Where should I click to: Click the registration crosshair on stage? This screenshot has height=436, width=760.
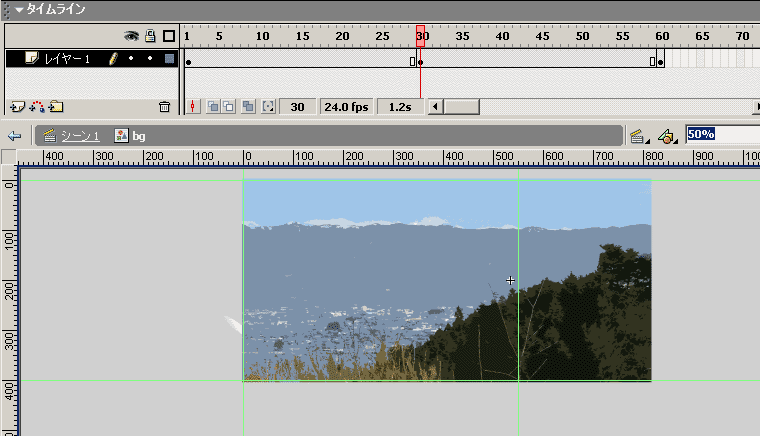click(510, 280)
